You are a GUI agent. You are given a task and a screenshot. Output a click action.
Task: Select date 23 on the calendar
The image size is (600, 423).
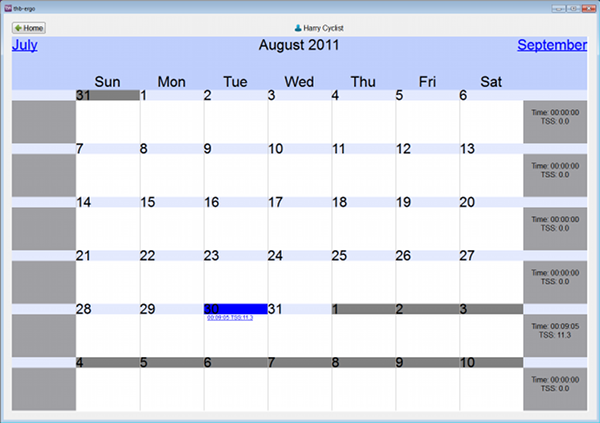click(235, 256)
